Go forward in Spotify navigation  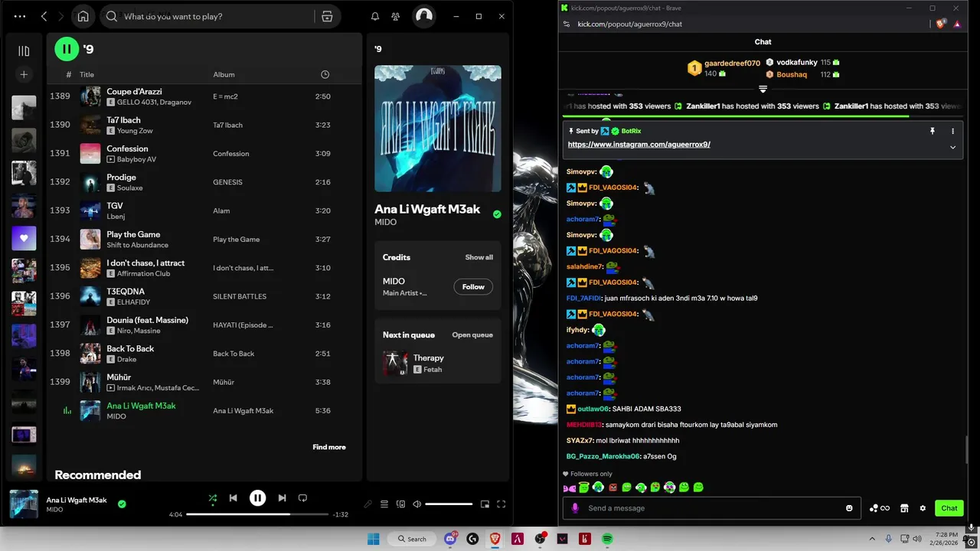(63, 16)
